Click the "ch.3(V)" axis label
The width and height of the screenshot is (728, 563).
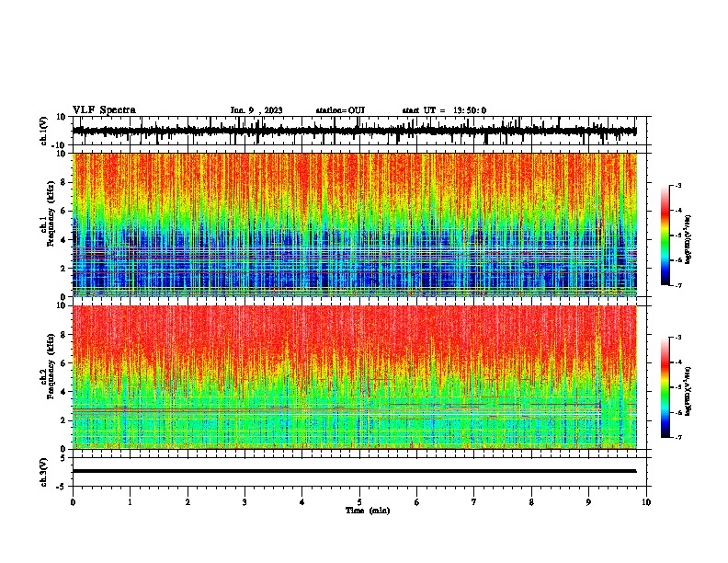pos(44,472)
